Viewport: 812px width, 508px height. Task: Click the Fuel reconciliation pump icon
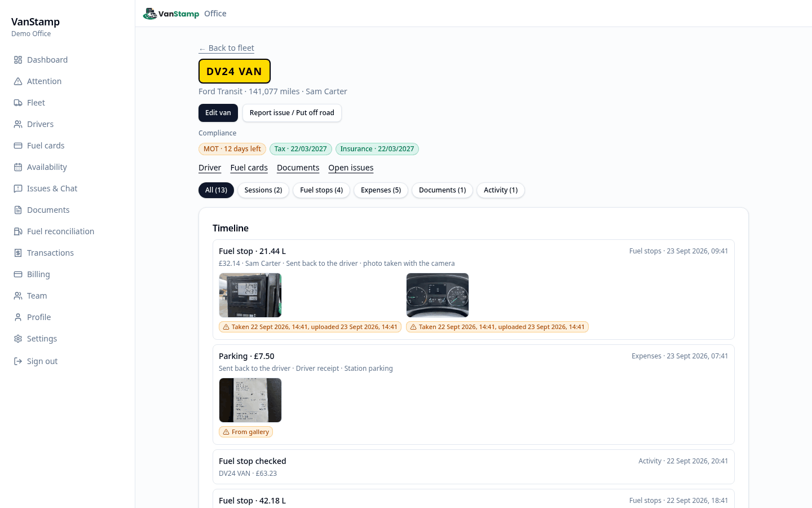pyautogui.click(x=18, y=231)
